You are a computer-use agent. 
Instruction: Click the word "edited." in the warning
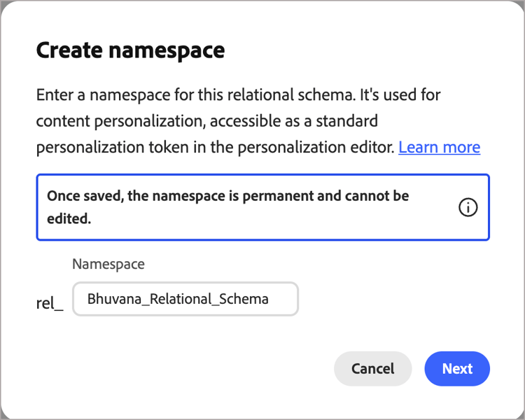click(x=69, y=218)
